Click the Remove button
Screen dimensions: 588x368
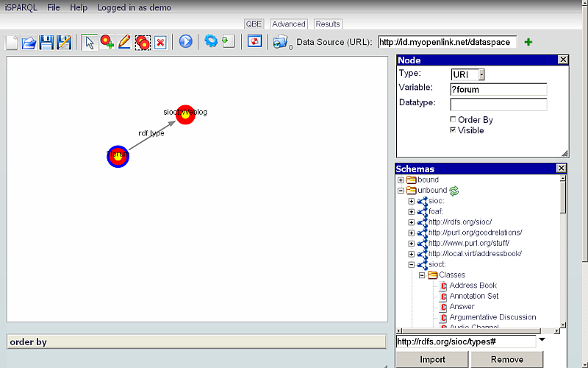(507, 359)
